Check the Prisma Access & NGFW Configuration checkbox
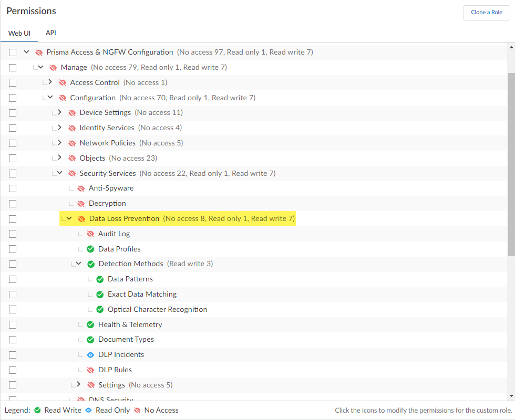The image size is (515, 420). [x=13, y=52]
